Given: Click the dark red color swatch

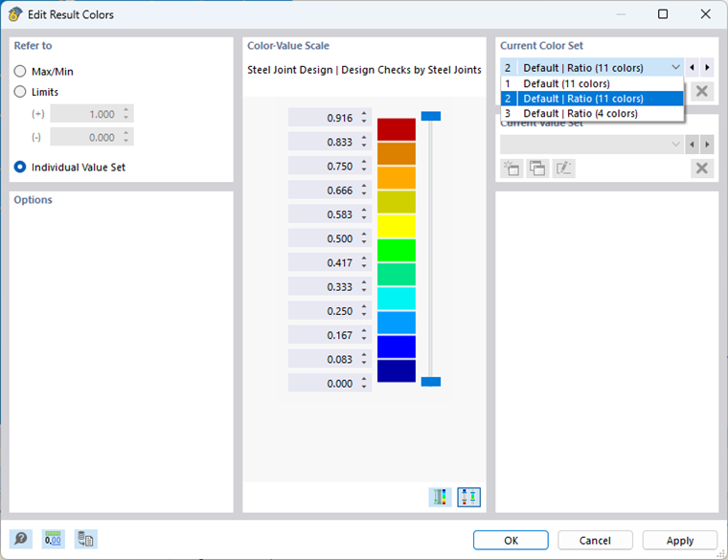Looking at the screenshot, I should 396,129.
